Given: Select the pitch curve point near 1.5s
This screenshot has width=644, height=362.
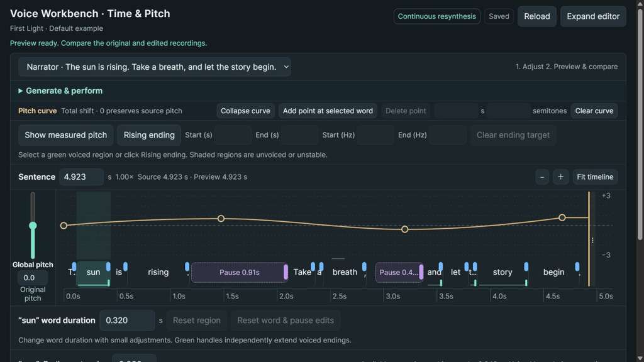Looking at the screenshot, I should [221, 219].
